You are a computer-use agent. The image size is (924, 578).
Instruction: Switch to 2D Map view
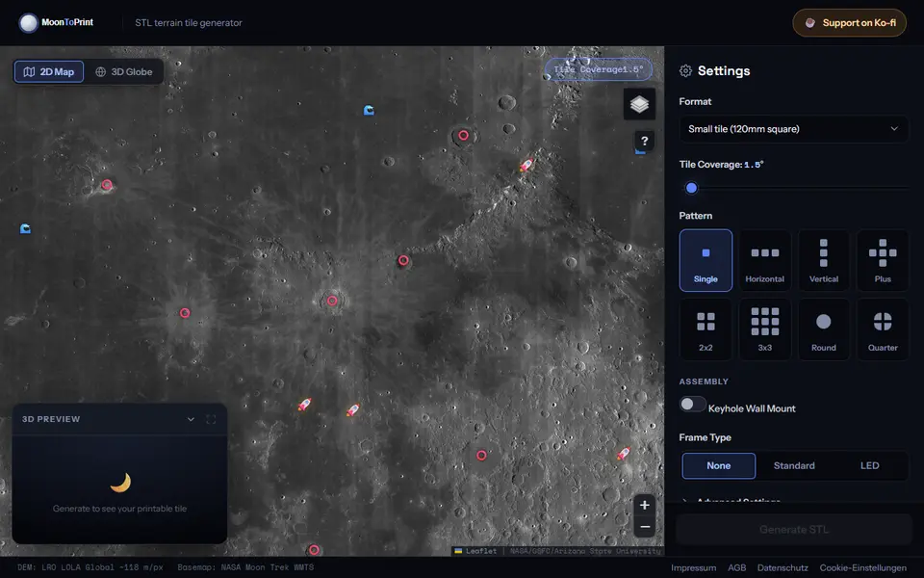[49, 72]
